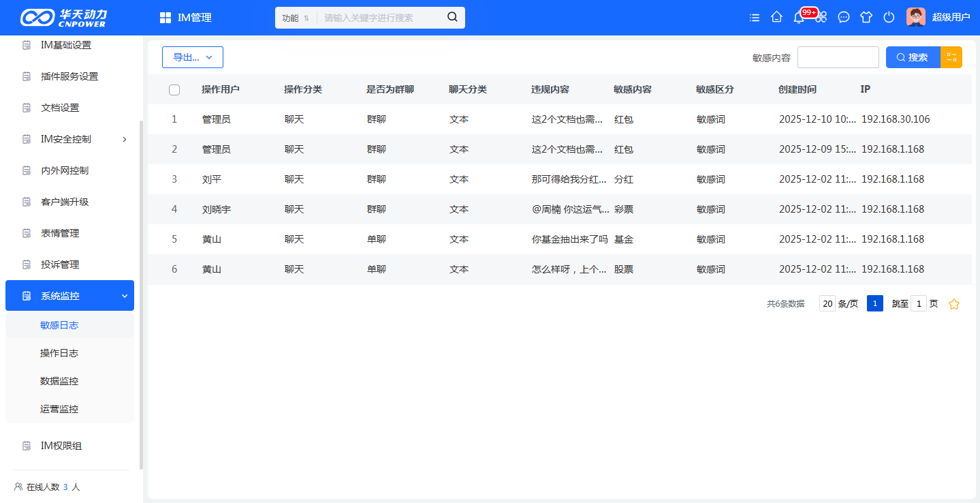Click the 在线人数 3 人 status text
This screenshot has width=980, height=503.
(53, 487)
